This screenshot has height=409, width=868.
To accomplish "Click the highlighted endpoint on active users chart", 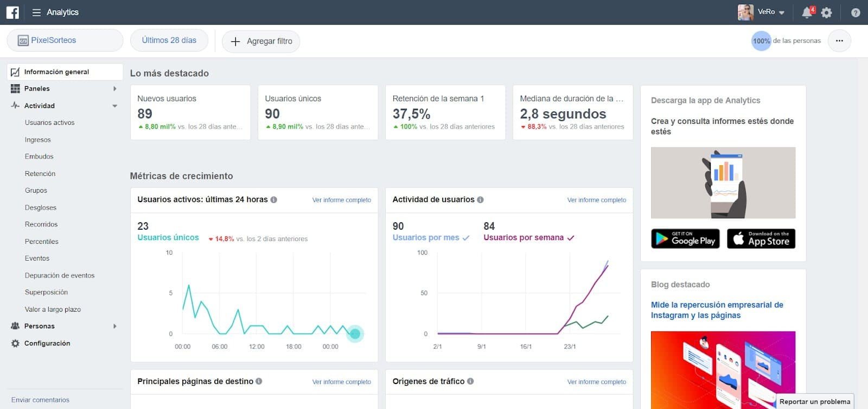I will 355,334.
